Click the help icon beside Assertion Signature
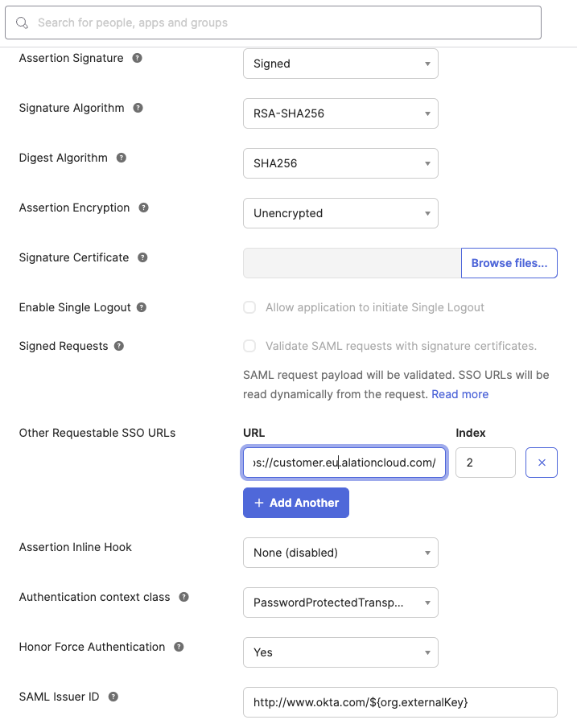 pos(137,58)
